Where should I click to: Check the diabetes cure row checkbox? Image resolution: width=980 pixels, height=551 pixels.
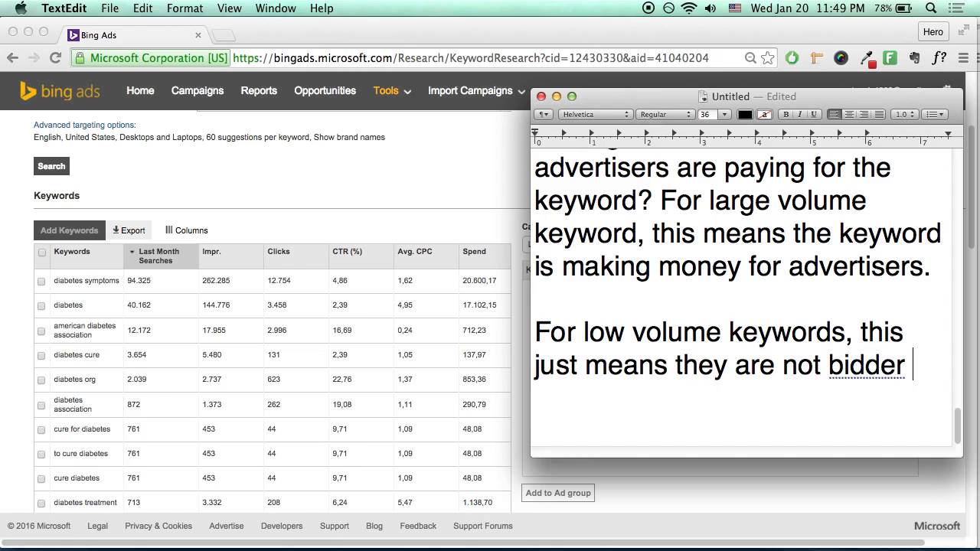(x=41, y=356)
